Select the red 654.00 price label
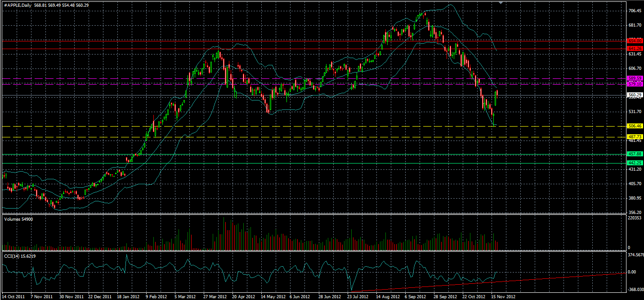644x300 pixels. pyautogui.click(x=634, y=41)
